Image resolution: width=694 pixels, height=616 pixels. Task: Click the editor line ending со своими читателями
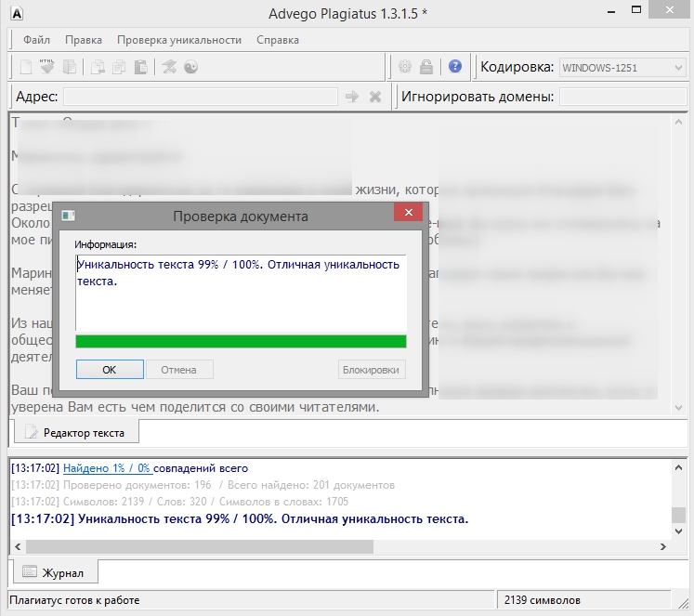[195, 407]
